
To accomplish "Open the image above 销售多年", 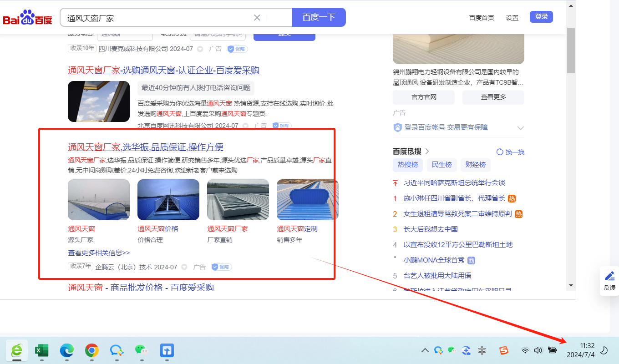I will pyautogui.click(x=308, y=200).
